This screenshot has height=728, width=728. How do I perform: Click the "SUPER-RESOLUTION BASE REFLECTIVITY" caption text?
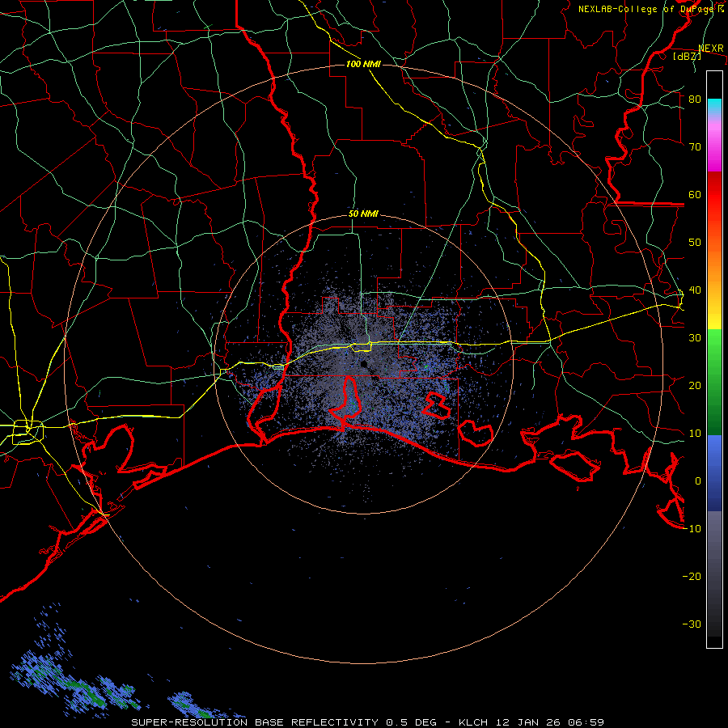255,722
